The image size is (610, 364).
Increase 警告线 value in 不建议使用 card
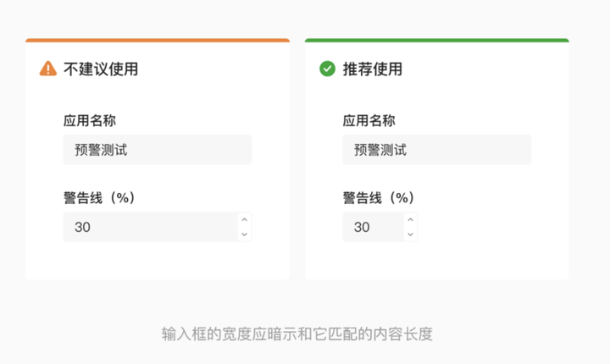pos(245,219)
